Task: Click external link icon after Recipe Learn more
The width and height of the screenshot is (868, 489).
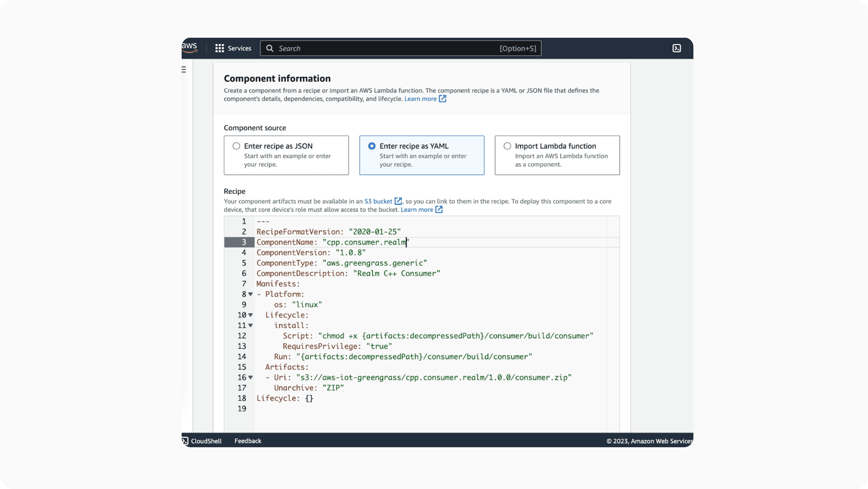Action: tap(439, 209)
